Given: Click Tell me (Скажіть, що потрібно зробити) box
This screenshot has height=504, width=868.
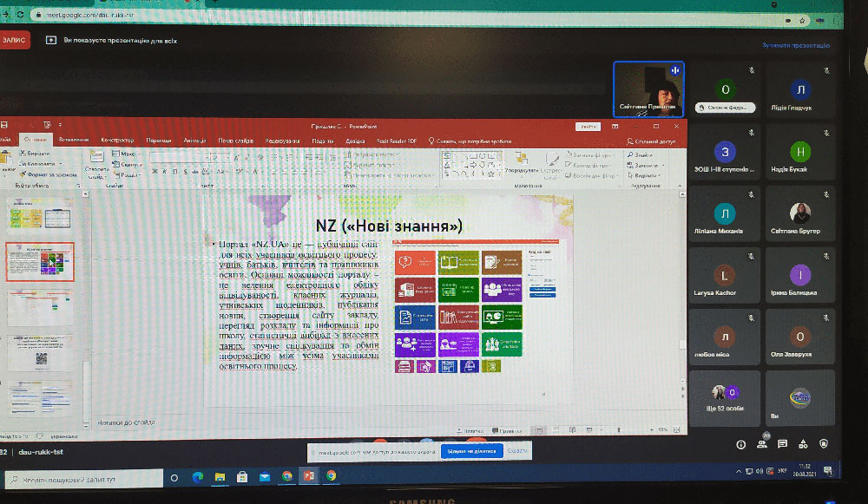Looking at the screenshot, I should 470,141.
